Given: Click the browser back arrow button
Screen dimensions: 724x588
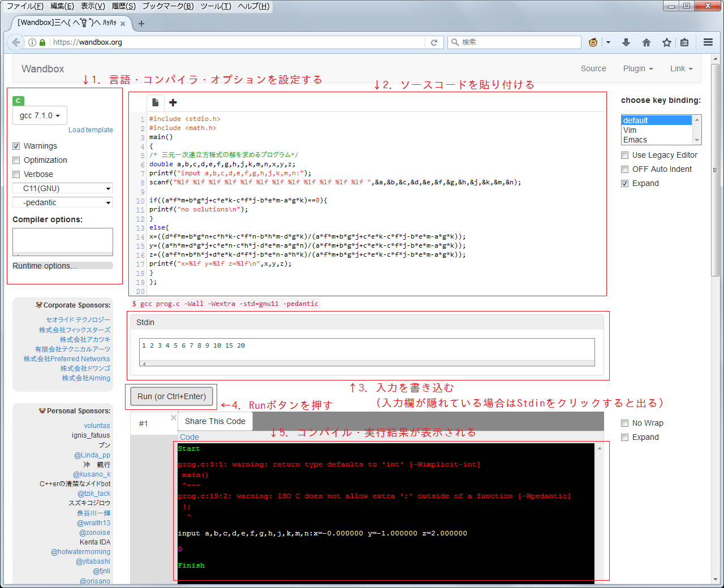Looking at the screenshot, I should click(x=16, y=42).
